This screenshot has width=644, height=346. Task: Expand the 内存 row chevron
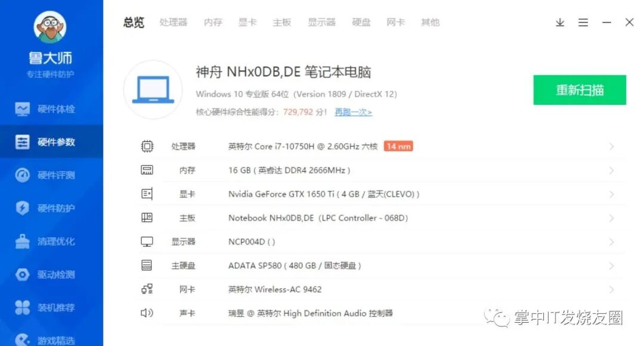click(x=612, y=170)
